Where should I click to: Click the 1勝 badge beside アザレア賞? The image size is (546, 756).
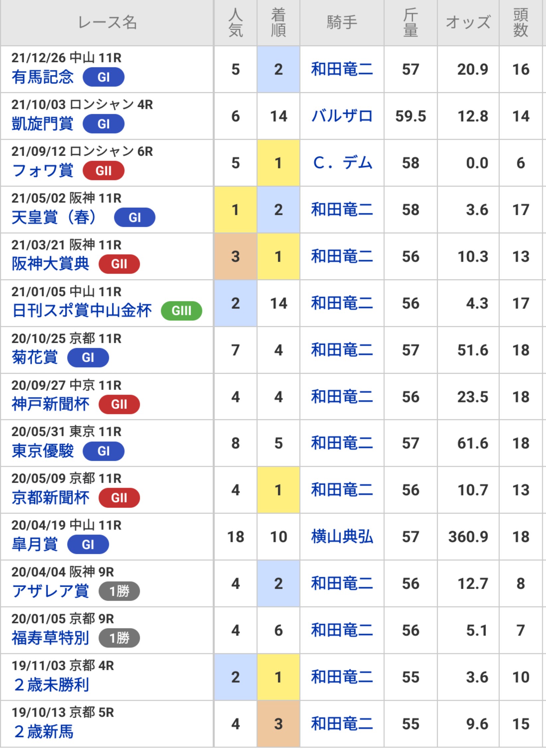click(119, 591)
